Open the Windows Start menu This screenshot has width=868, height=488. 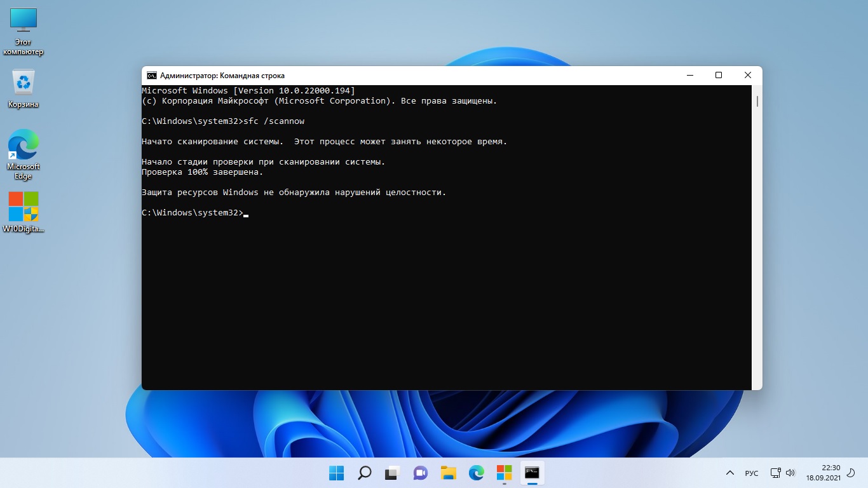pyautogui.click(x=336, y=473)
